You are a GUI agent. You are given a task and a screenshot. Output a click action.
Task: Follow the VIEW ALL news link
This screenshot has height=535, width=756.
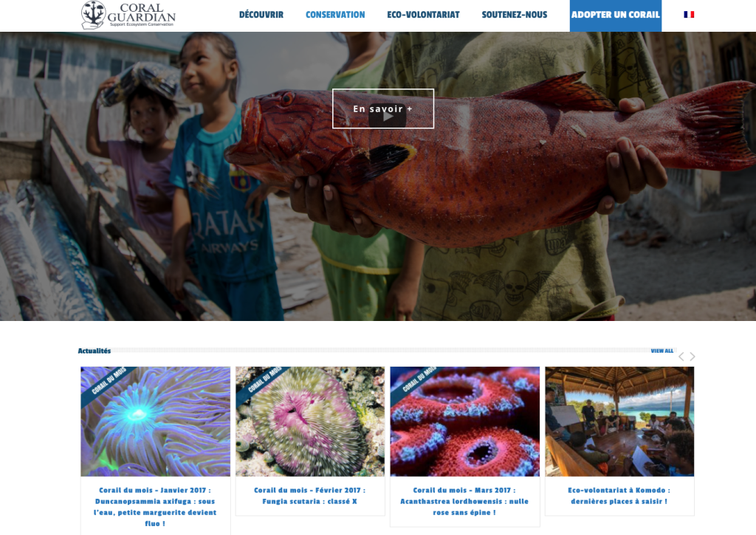pos(662,351)
